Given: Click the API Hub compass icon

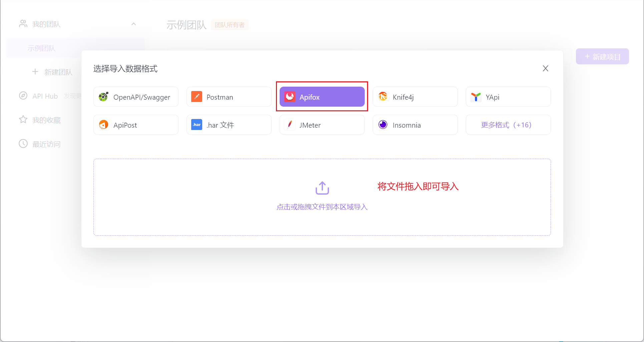Looking at the screenshot, I should pos(23,96).
